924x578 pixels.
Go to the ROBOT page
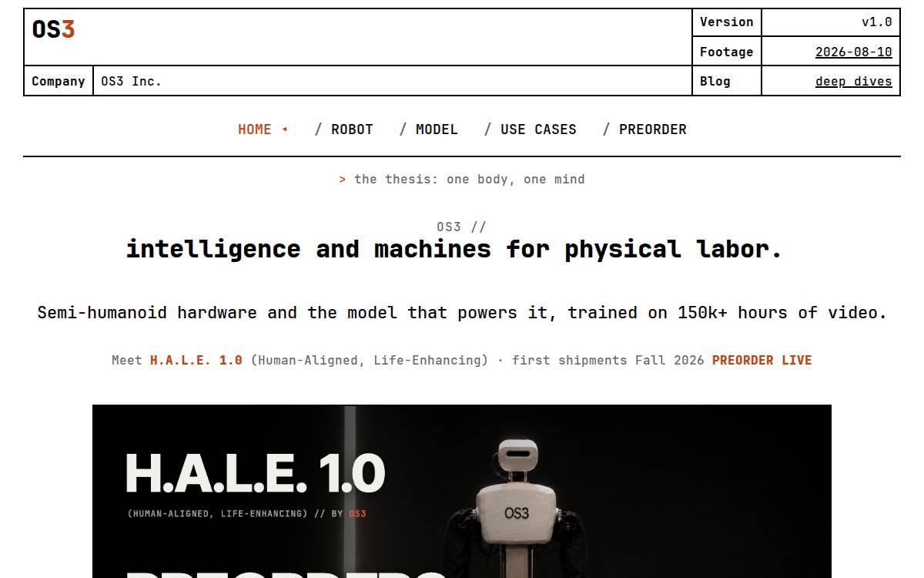coord(352,129)
